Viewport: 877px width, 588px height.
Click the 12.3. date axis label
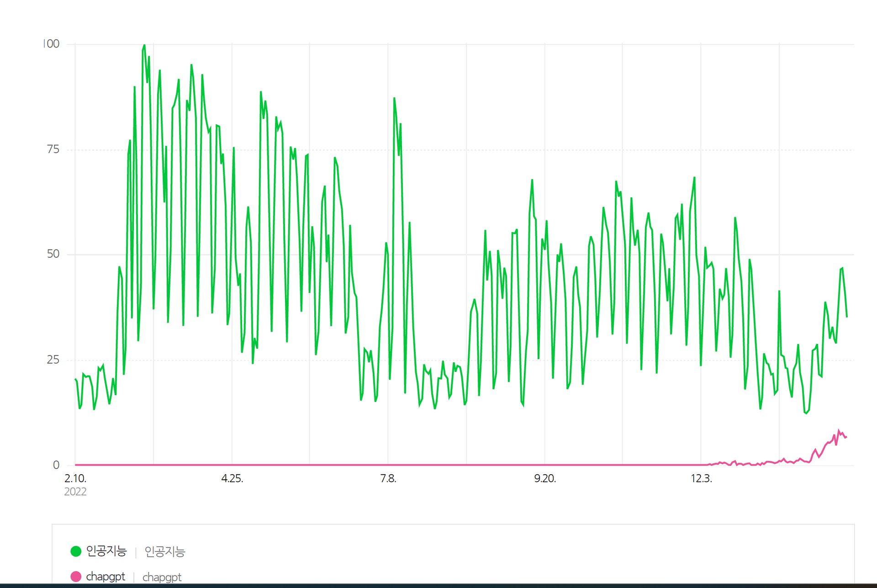pos(701,478)
